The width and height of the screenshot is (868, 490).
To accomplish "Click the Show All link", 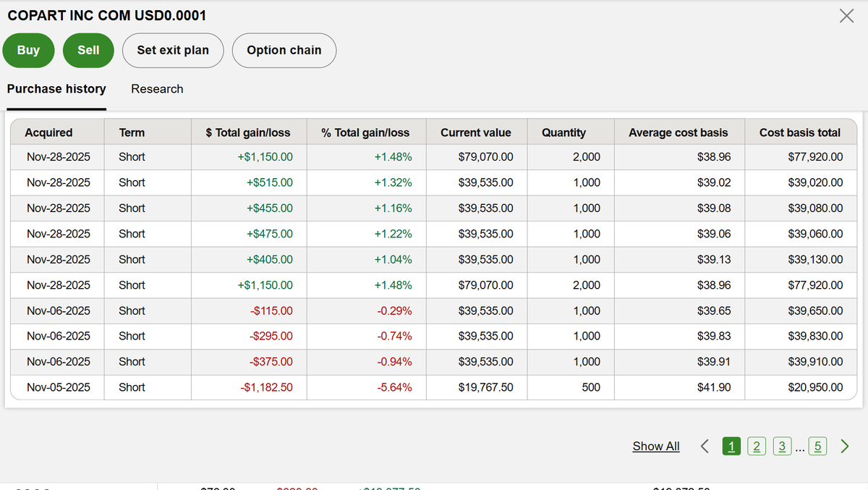I will [656, 447].
